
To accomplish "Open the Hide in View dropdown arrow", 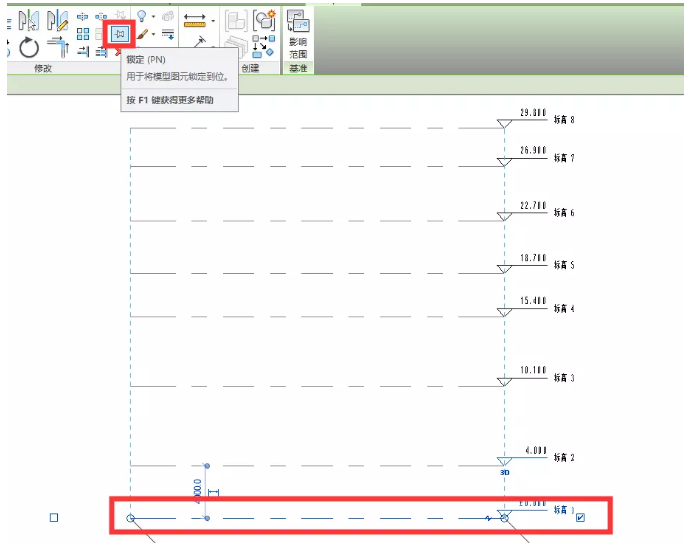I will (153, 17).
